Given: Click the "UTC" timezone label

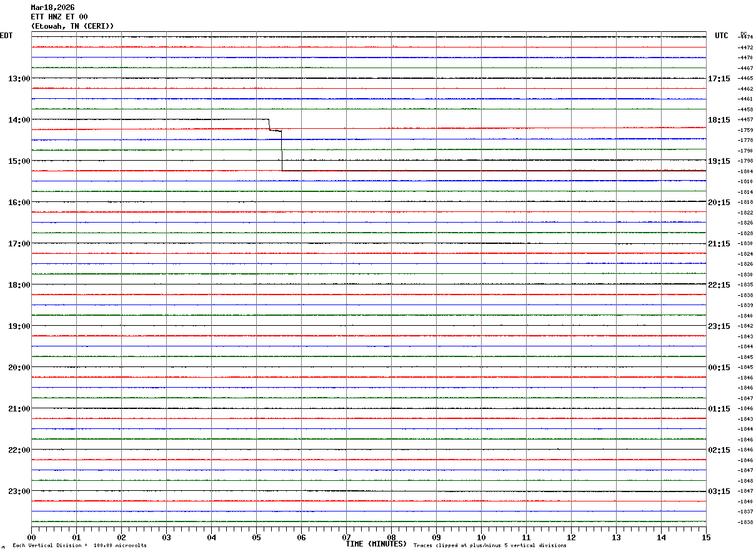Looking at the screenshot, I should tap(722, 36).
